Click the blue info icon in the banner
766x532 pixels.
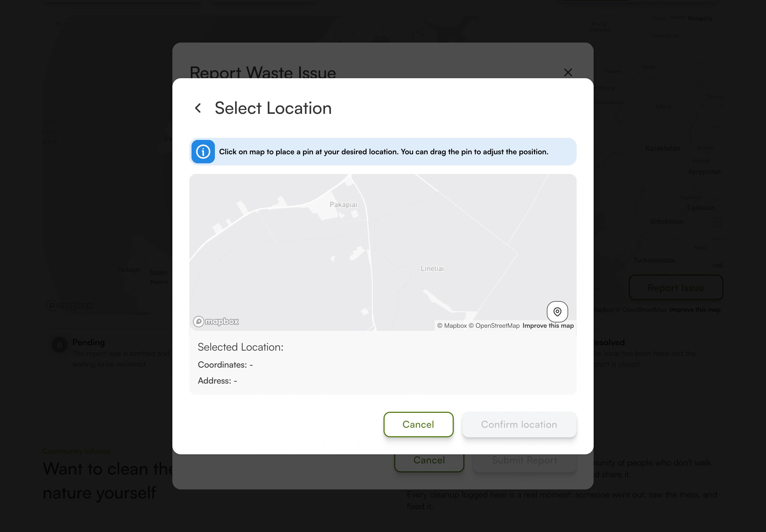pos(203,152)
